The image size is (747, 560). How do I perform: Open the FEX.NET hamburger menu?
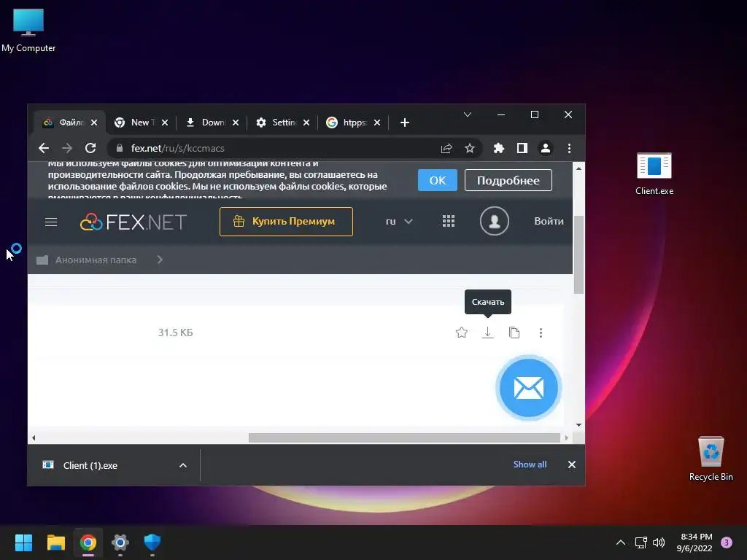[51, 222]
